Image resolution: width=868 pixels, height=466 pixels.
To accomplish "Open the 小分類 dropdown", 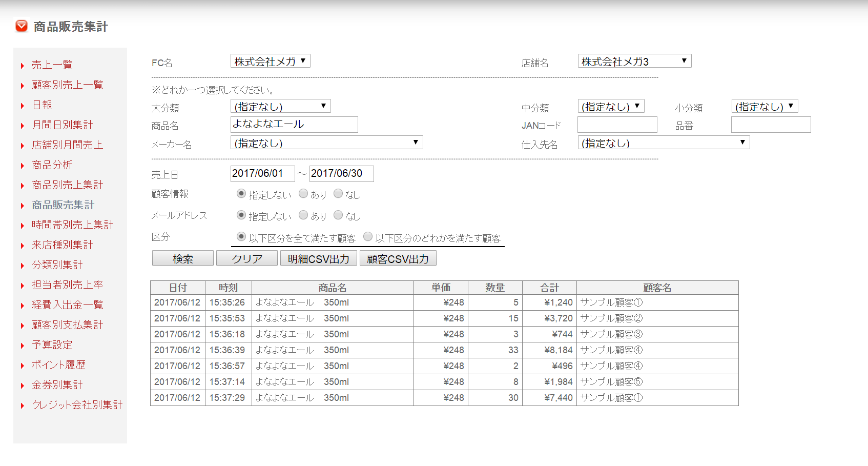I will [x=765, y=106].
